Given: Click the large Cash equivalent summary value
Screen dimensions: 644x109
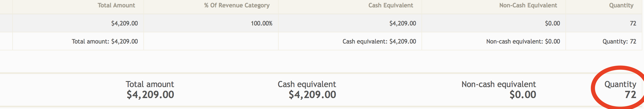Looking at the screenshot, I should point(312,95).
